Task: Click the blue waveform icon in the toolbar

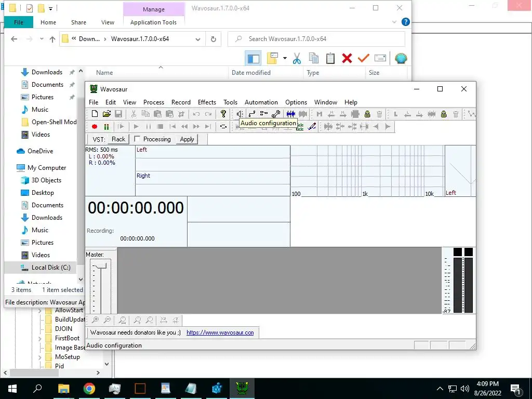Action: [291, 114]
